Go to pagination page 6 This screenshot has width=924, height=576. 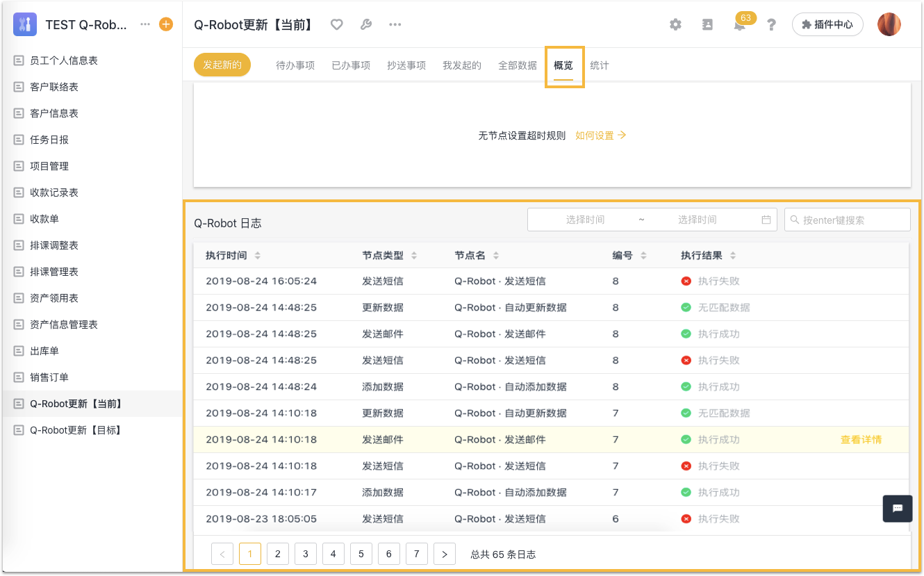point(389,554)
